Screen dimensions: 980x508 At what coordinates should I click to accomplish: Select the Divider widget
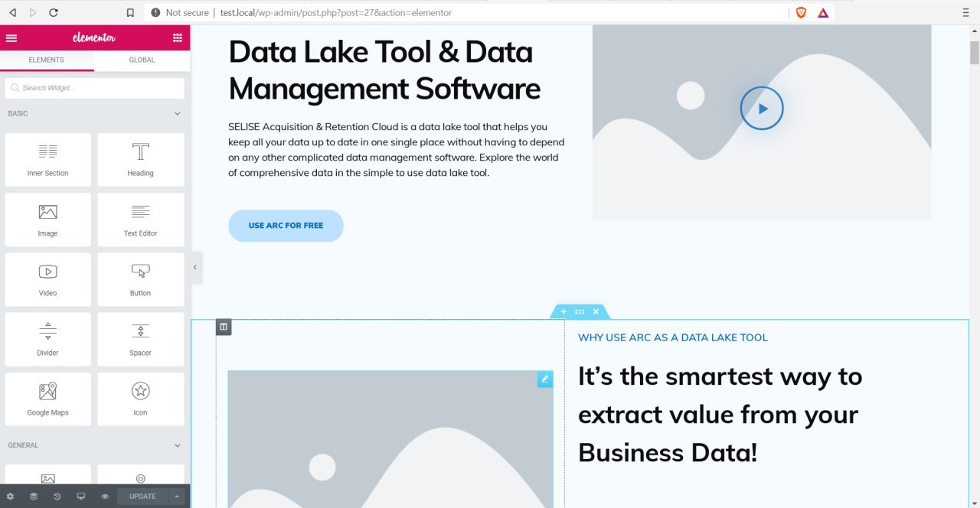point(47,339)
